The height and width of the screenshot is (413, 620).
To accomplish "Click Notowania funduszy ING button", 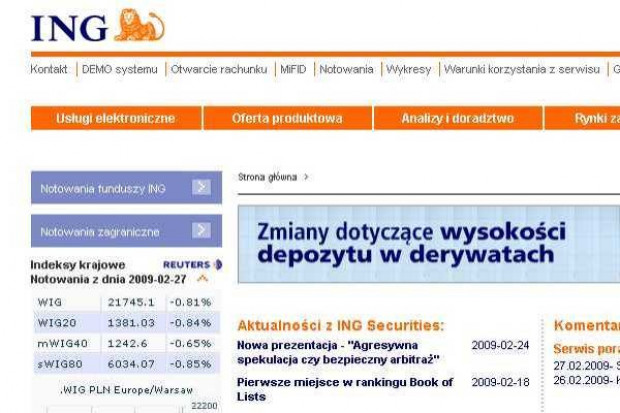I will [127, 188].
